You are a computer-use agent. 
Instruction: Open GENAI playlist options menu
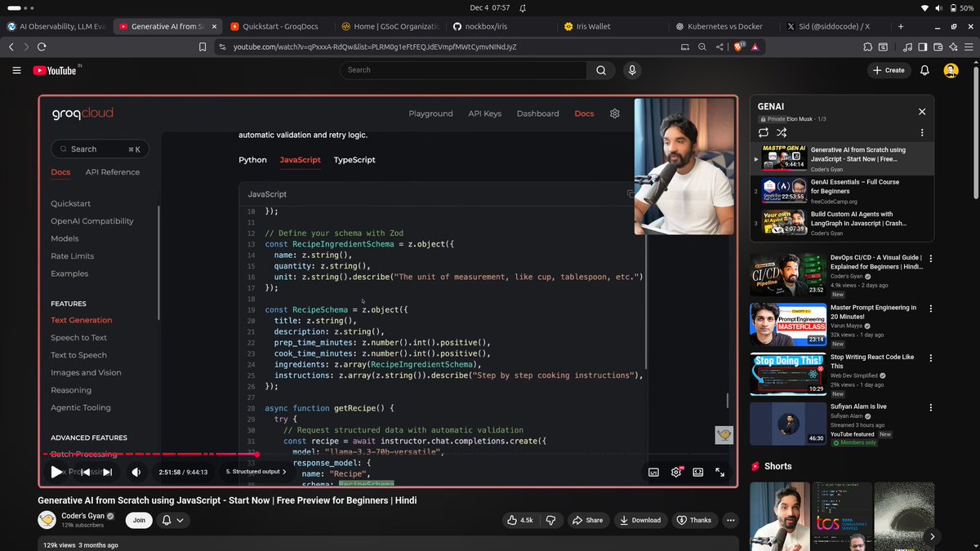tap(922, 132)
